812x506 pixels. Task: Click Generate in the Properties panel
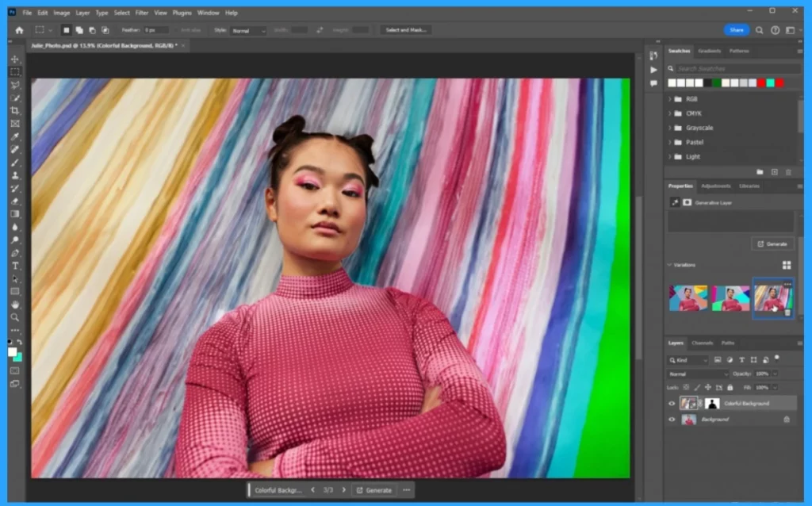point(772,244)
